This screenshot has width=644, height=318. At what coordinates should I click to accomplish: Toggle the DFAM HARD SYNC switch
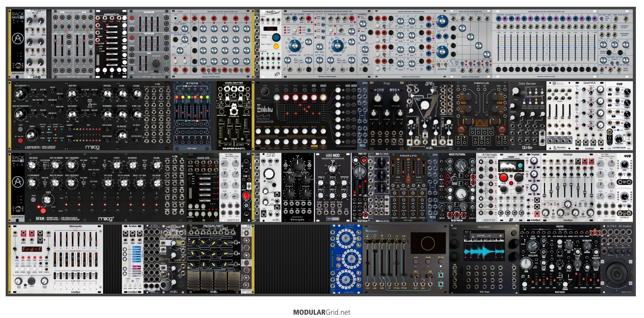coord(45,183)
